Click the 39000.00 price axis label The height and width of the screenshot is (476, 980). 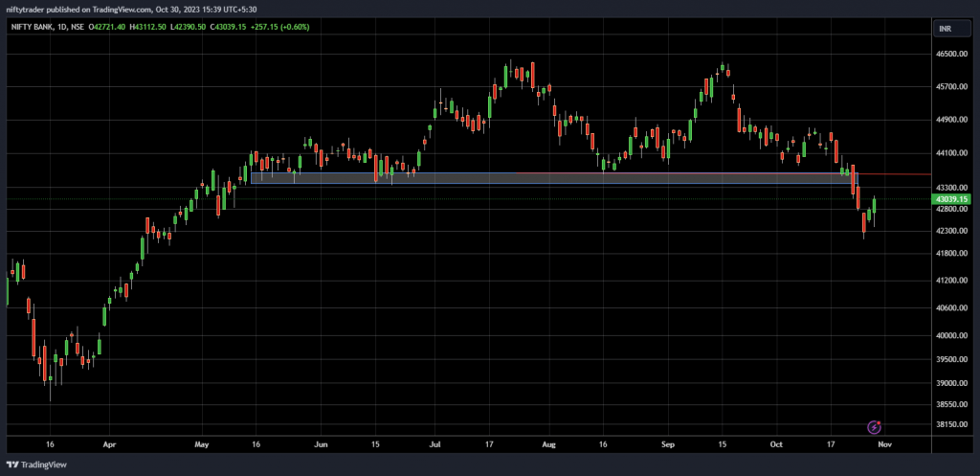[952, 383]
